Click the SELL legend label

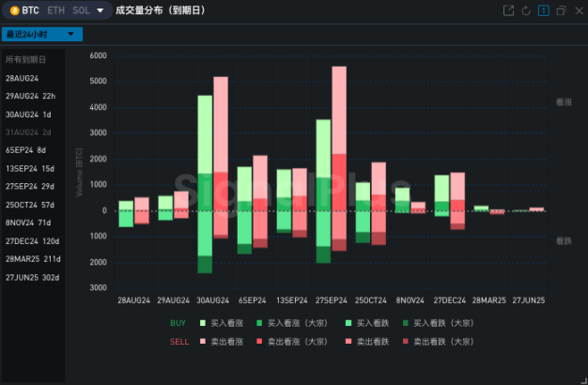click(x=179, y=342)
